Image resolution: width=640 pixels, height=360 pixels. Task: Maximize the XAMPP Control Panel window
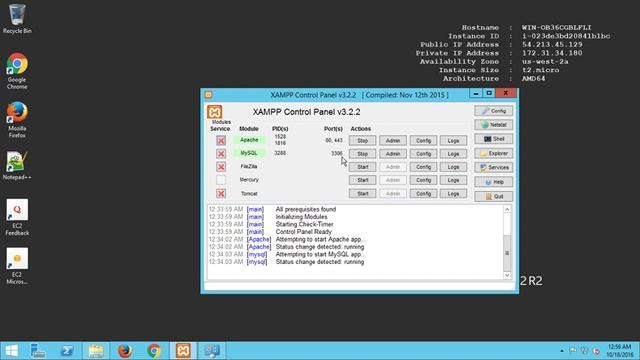click(489, 93)
